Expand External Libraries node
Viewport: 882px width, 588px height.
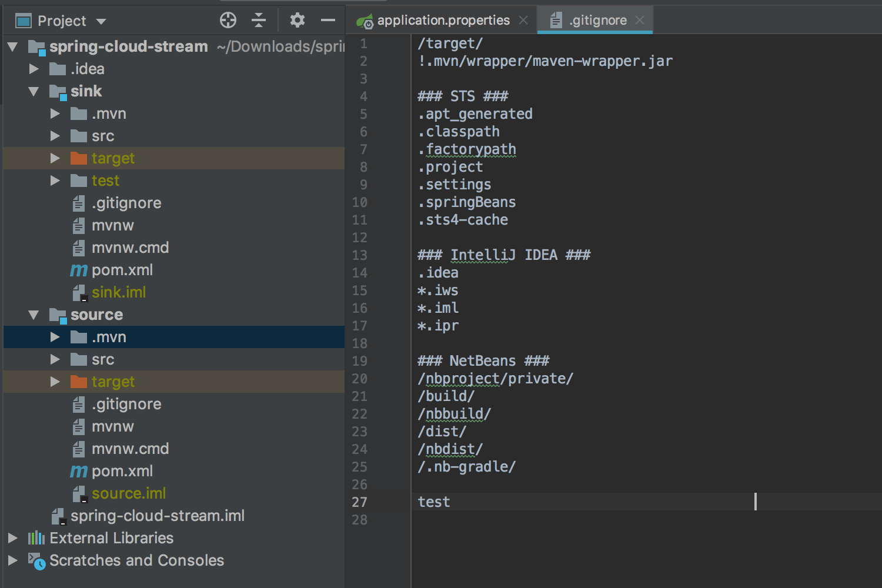[12, 538]
